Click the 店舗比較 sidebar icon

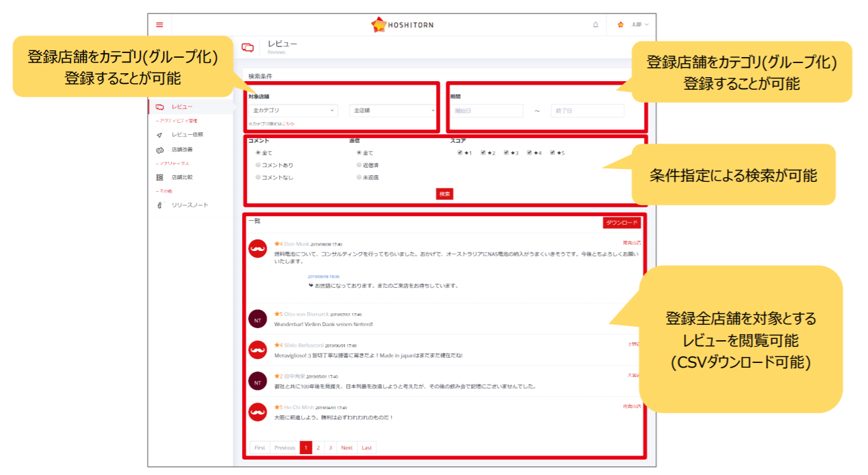click(x=160, y=177)
